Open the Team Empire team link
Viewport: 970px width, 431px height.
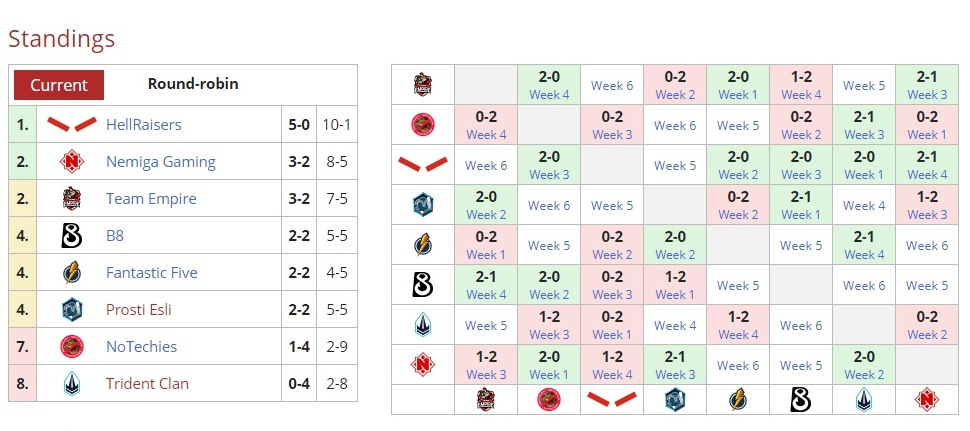151,199
